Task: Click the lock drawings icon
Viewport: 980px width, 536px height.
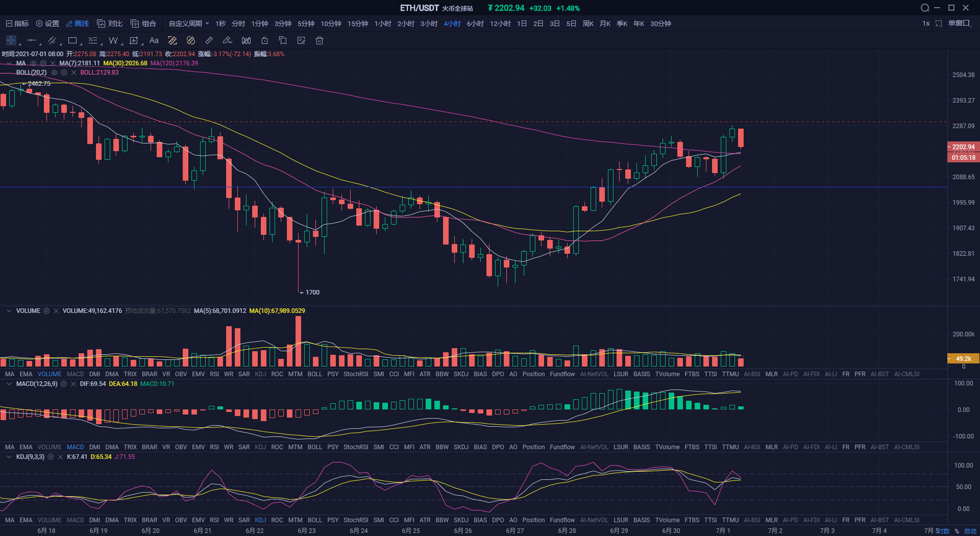Action: click(x=265, y=41)
